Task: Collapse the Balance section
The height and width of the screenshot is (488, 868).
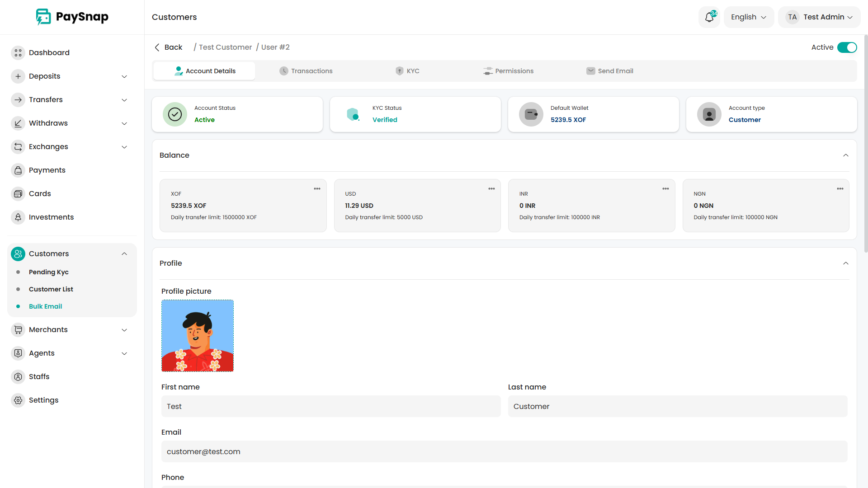Action: coord(845,155)
